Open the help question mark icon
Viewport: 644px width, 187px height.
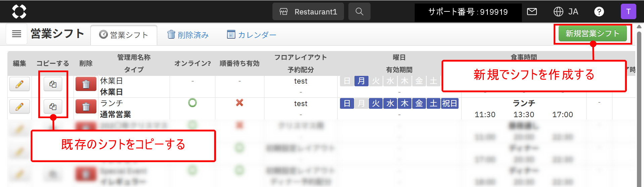tap(599, 12)
